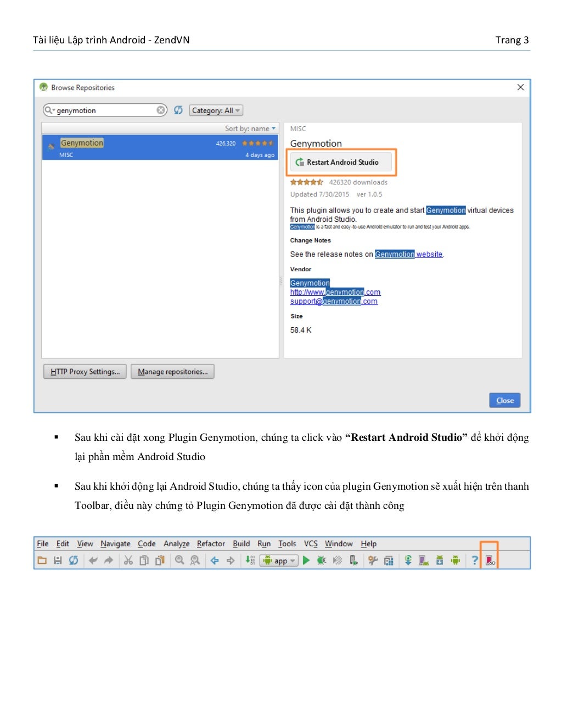Open the View menu
Image resolution: width=562 pixels, height=728 pixels.
point(85,544)
